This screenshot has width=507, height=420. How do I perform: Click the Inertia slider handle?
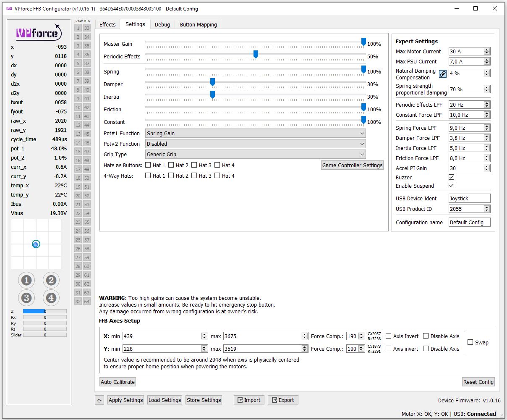coord(212,94)
